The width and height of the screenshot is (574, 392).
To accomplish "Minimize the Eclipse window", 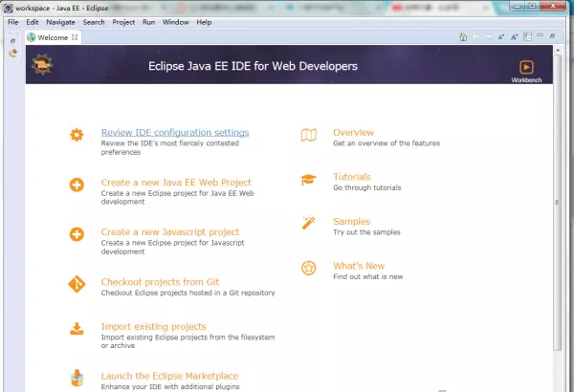I will tap(518, 7).
